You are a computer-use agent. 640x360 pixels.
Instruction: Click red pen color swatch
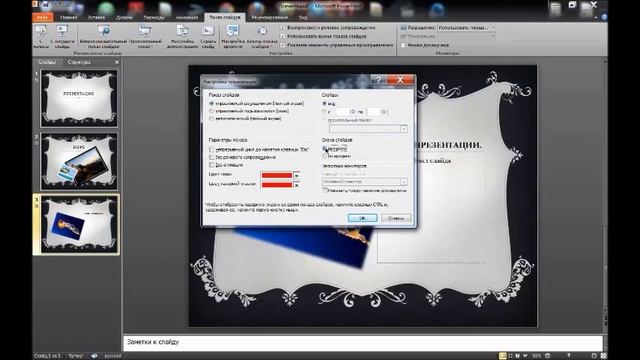[x=277, y=176]
